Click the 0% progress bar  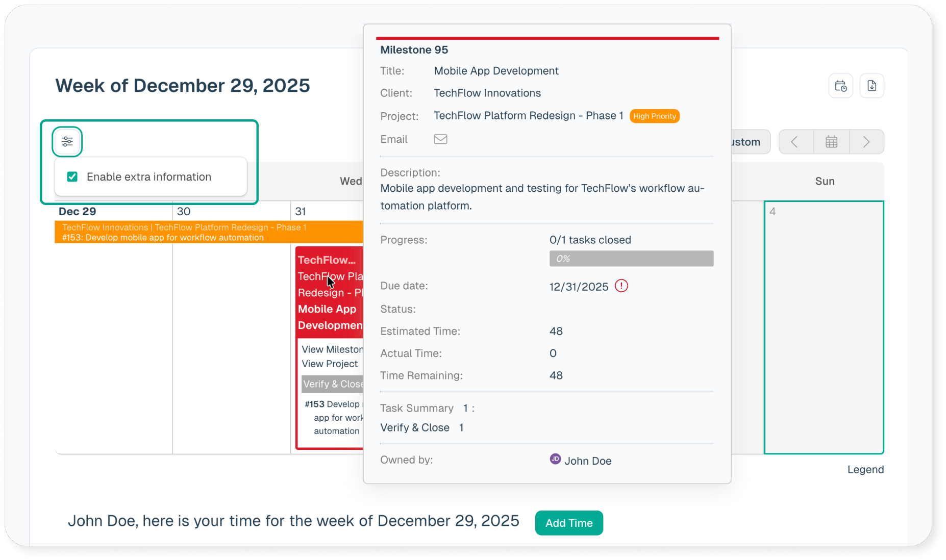(631, 259)
